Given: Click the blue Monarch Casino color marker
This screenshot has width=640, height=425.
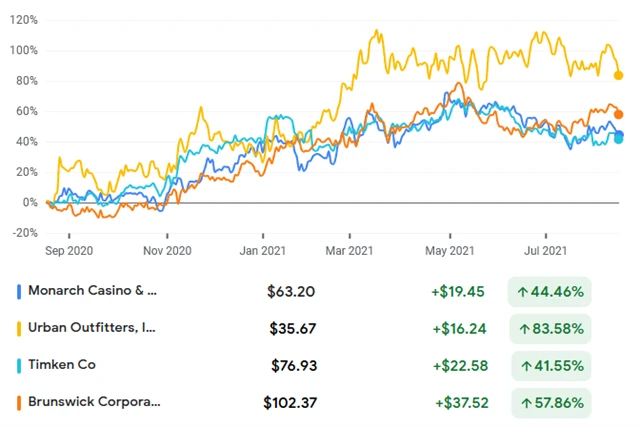Looking at the screenshot, I should [20, 292].
